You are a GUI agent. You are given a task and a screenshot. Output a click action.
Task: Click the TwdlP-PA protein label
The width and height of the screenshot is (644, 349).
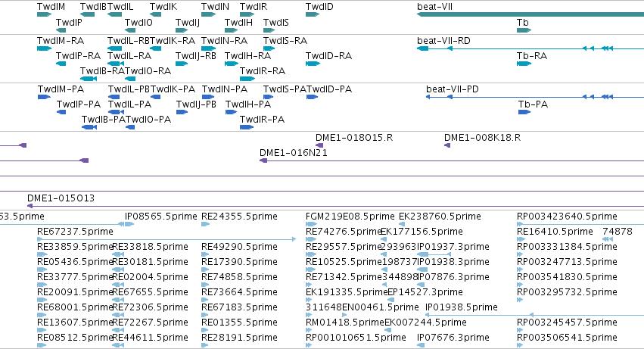[x=79, y=104]
